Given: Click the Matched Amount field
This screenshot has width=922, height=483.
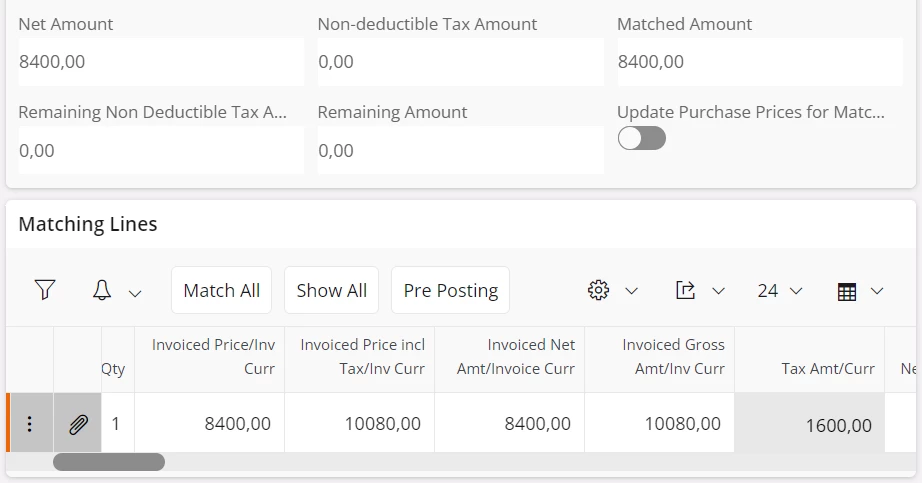Looking at the screenshot, I should [760, 62].
